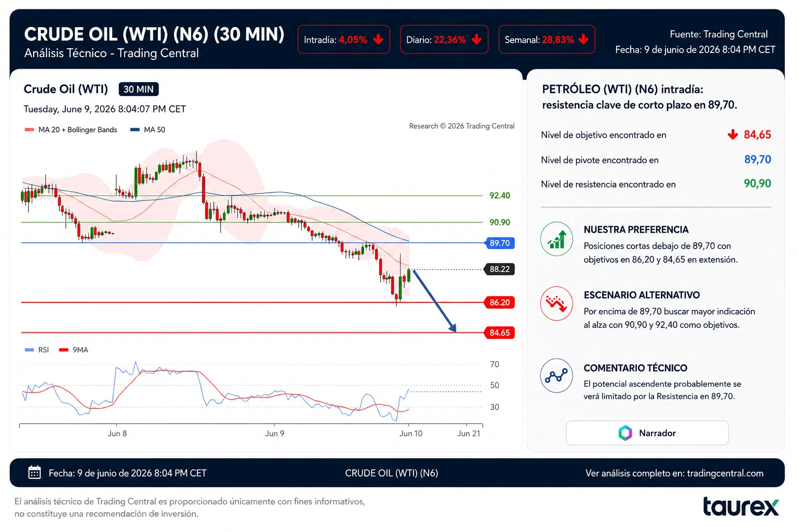The image size is (798, 532).
Task: Click the 84.65 target price label
Action: (x=500, y=332)
